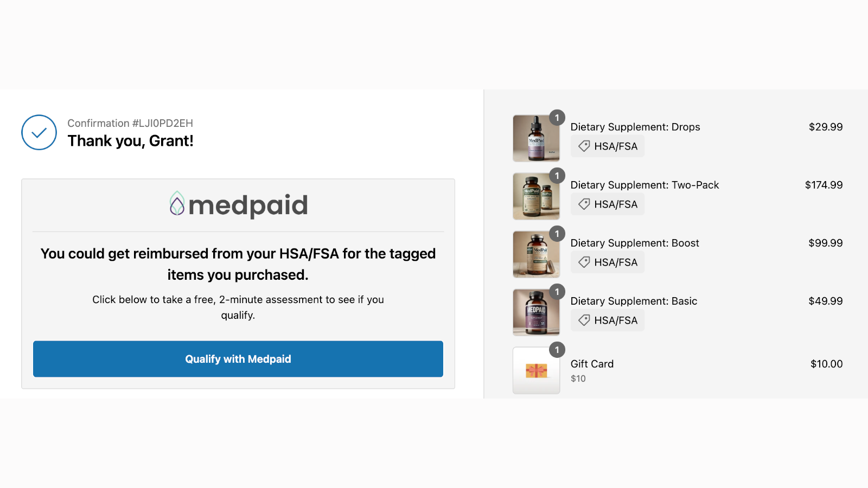
Task: Open the Dietary Supplement Drops product thumbnail
Action: coord(536,138)
